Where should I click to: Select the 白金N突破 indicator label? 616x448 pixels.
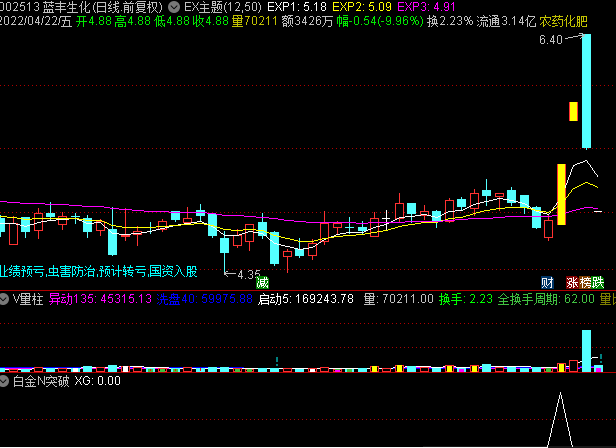(41, 381)
